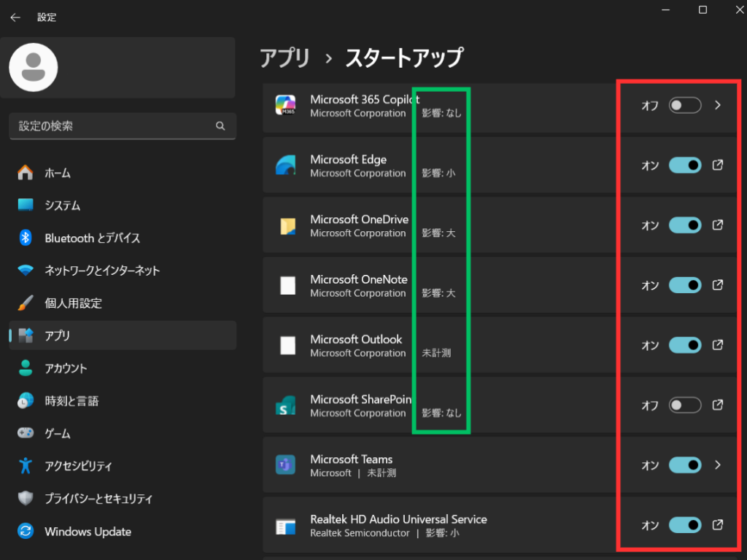The width and height of the screenshot is (747, 560).
Task: Click the user profile avatar
Action: point(34,67)
